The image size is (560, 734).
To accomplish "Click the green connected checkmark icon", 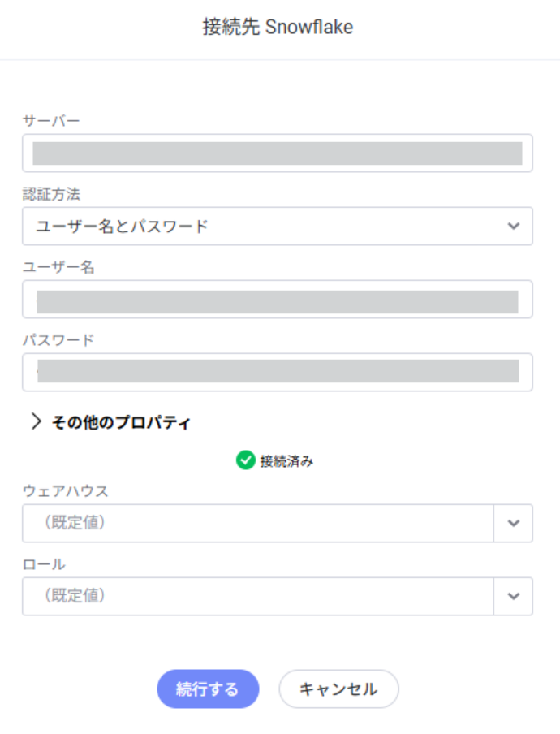I will coord(245,460).
